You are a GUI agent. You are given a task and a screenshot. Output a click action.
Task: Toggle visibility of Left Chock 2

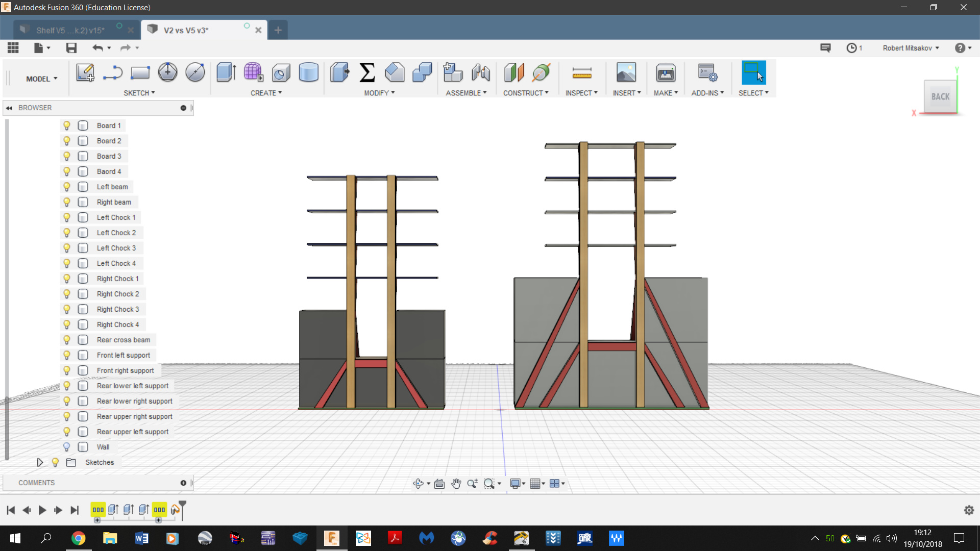click(x=66, y=233)
